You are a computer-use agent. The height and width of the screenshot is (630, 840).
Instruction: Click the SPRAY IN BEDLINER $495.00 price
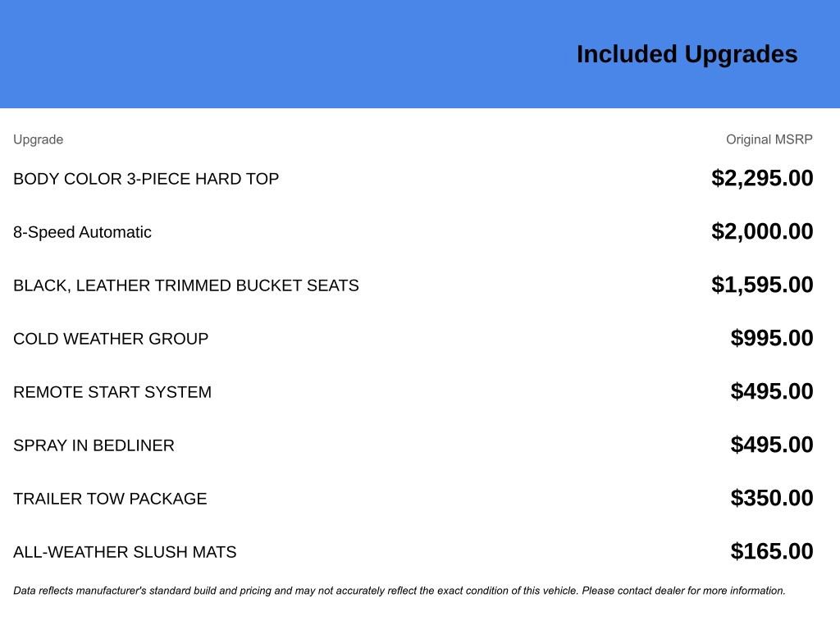(x=772, y=445)
